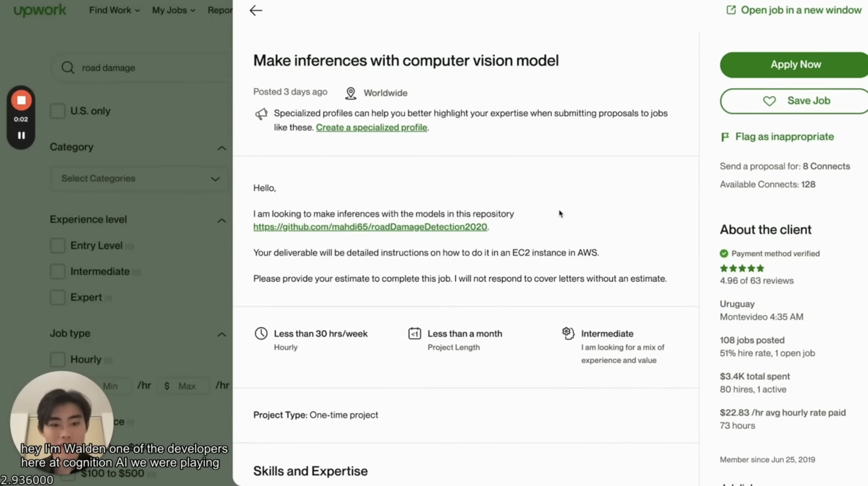Click the Upwork logo
868x486 pixels.
pyautogui.click(x=40, y=10)
